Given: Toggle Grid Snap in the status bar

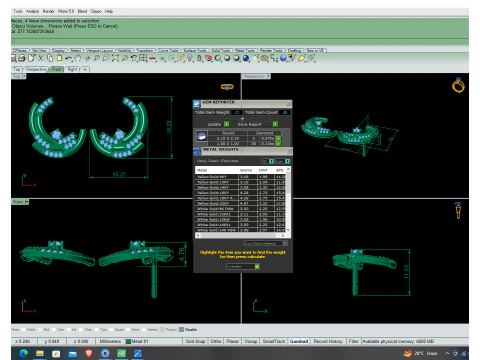Looking at the screenshot, I should point(195,341).
